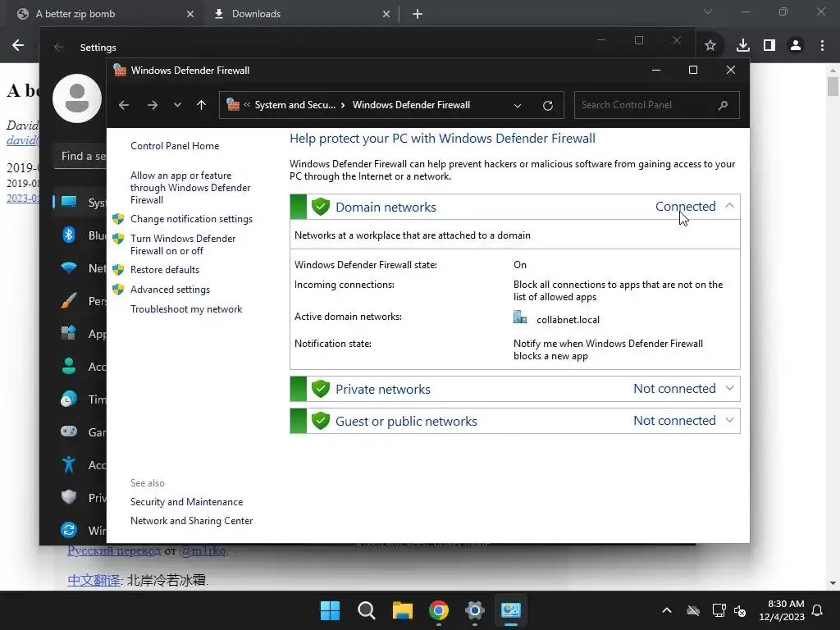Click the Settings window back arrow

click(x=59, y=47)
